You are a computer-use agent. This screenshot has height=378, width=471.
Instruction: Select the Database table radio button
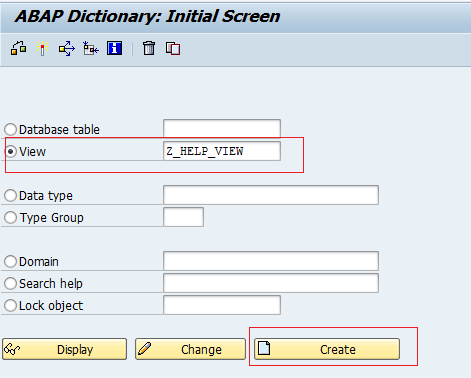click(x=10, y=129)
